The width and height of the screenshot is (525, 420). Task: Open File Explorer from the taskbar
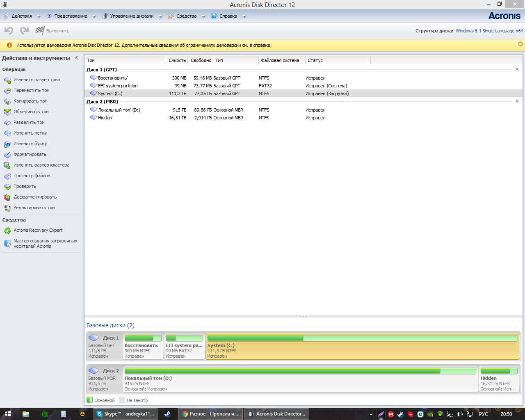tap(26, 414)
